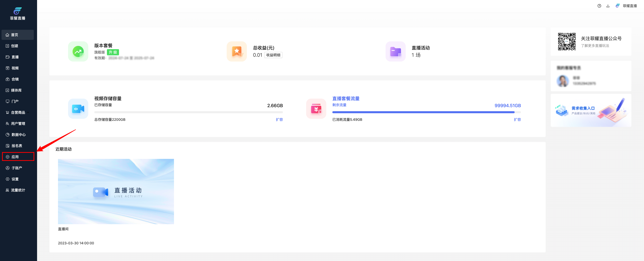Click the pink yen traffic package icon
The image size is (644, 261).
[x=316, y=109]
